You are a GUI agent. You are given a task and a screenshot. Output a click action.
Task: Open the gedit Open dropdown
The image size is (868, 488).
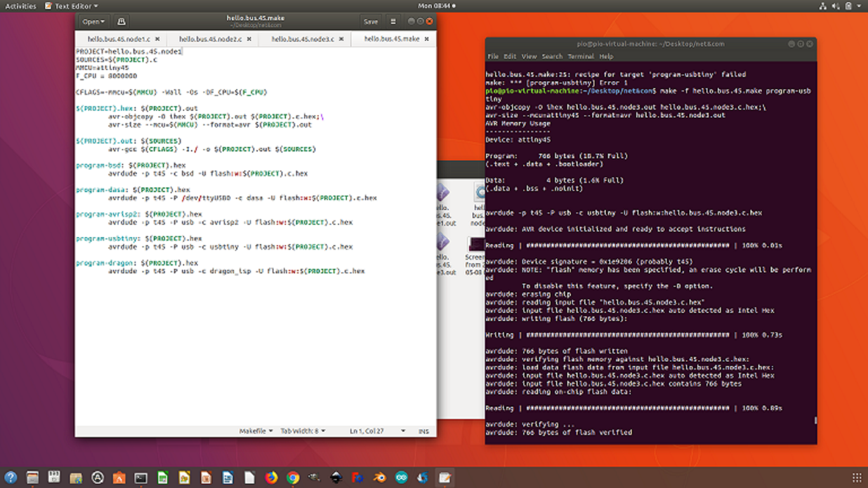tap(93, 21)
